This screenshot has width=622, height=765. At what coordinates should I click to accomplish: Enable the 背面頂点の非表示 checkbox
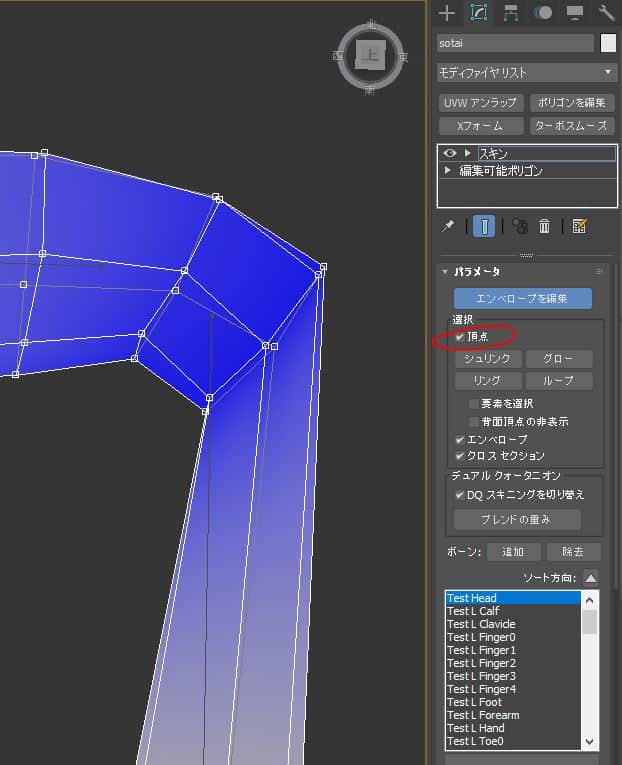click(474, 422)
